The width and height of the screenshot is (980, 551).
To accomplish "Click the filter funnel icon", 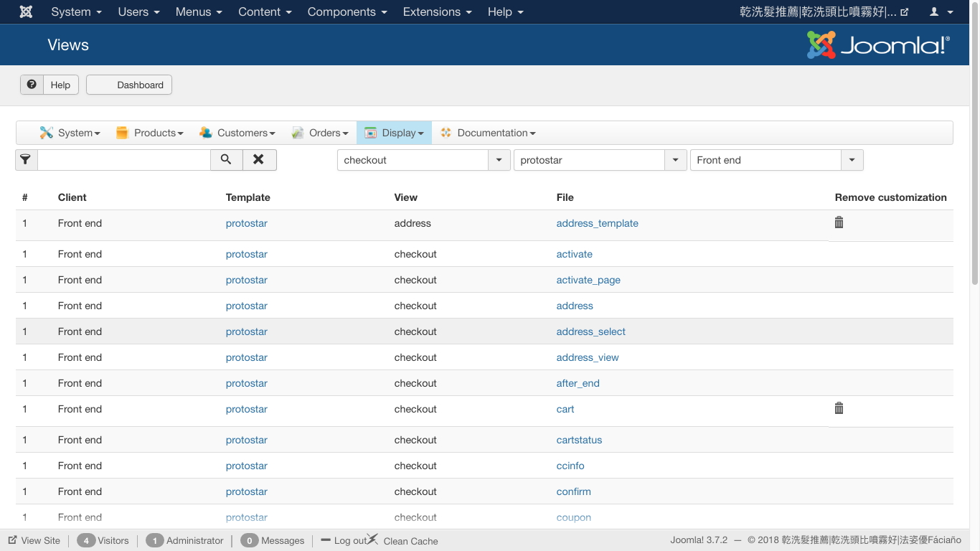I will coord(26,159).
